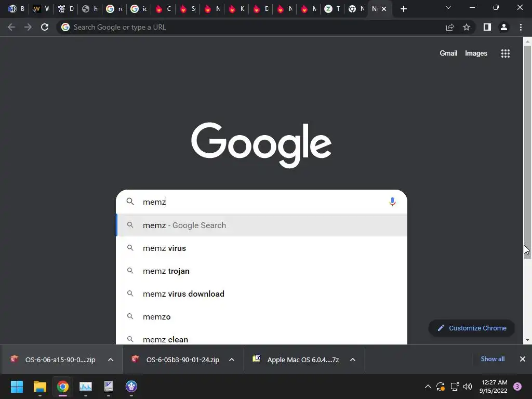Switch to the W tab with gold icon
This screenshot has height=399, width=532.
point(41,9)
